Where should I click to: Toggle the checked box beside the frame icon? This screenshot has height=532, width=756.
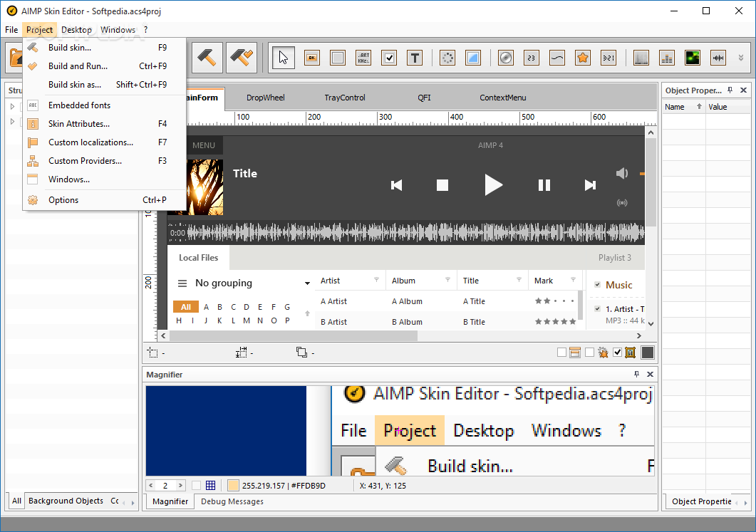pos(617,353)
